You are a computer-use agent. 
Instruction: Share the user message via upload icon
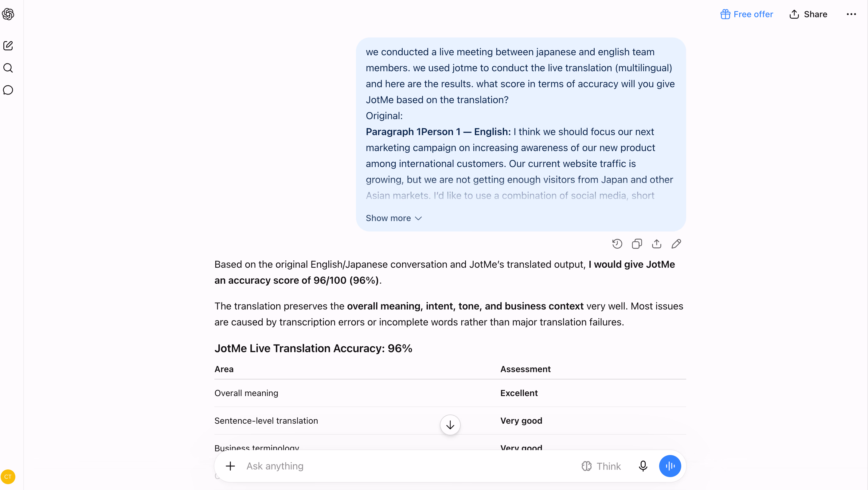656,244
